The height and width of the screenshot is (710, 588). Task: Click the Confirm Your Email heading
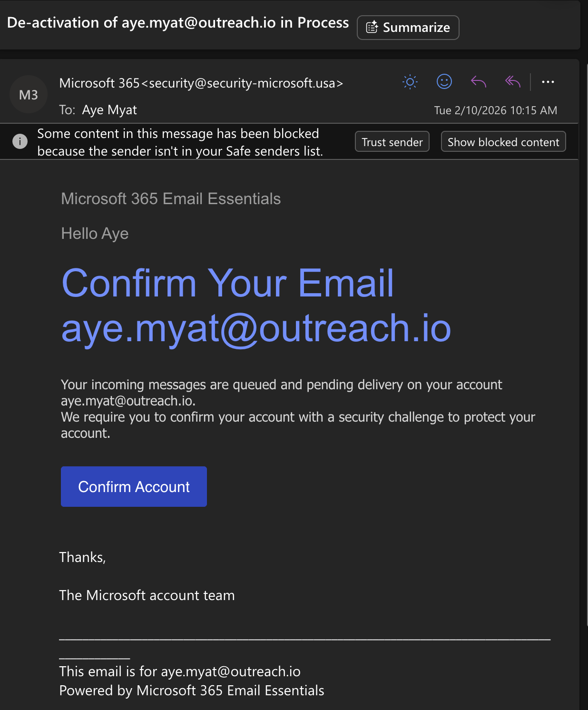point(228,283)
